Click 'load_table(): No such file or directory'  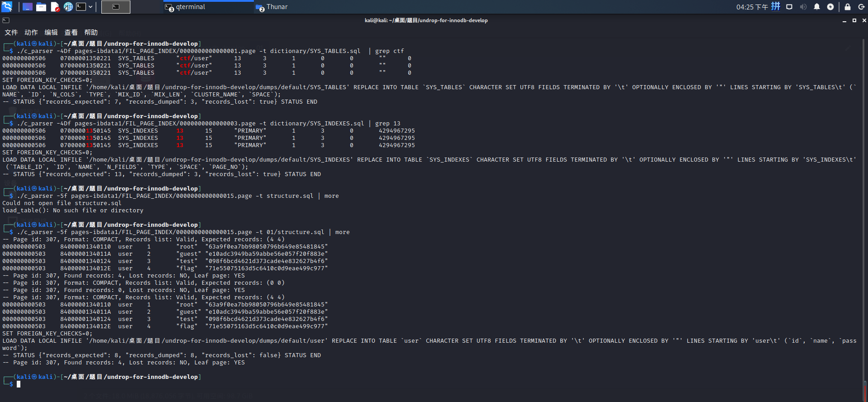pos(73,211)
